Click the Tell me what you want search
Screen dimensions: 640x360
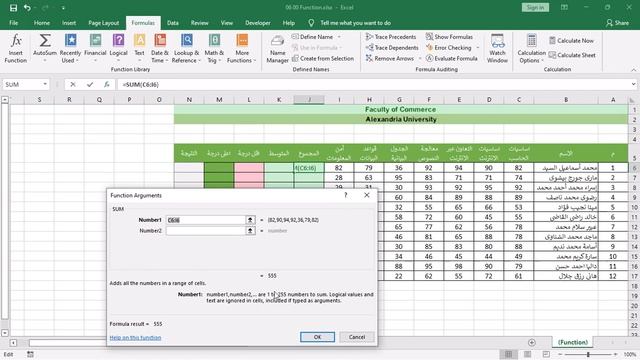coord(355,23)
